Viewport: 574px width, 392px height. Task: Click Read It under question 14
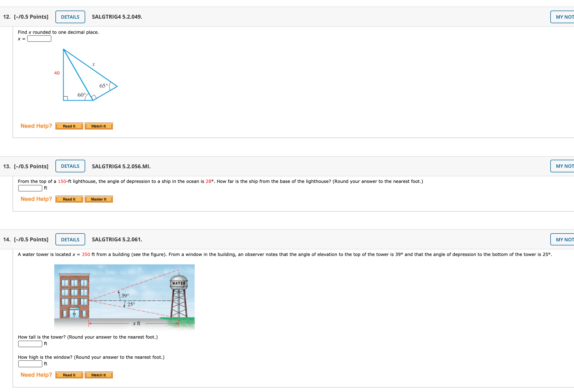69,375
